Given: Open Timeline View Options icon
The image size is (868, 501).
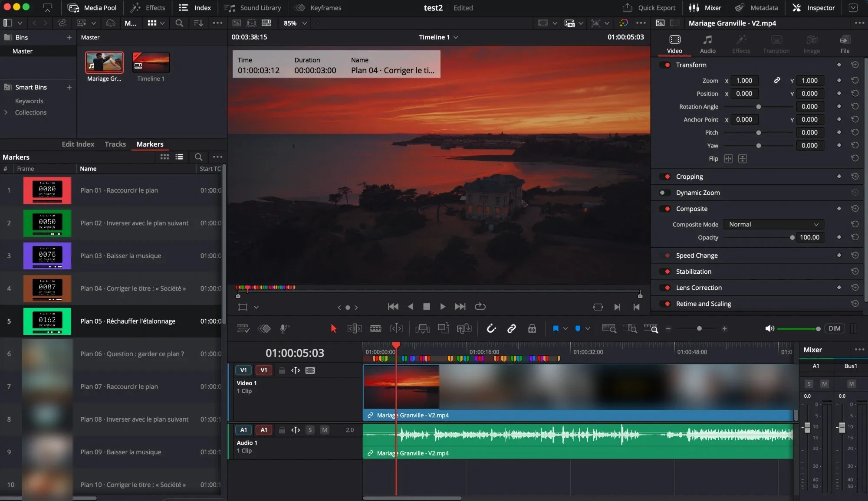Looking at the screenshot, I should click(243, 328).
